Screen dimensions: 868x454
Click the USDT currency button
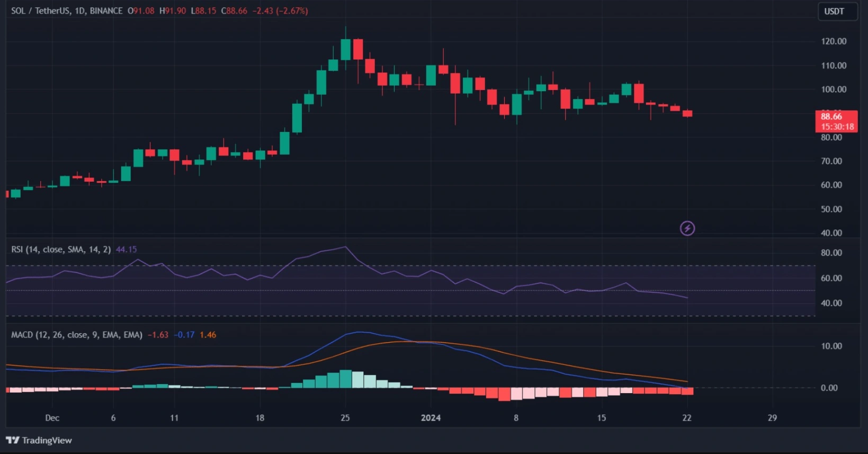pos(837,11)
